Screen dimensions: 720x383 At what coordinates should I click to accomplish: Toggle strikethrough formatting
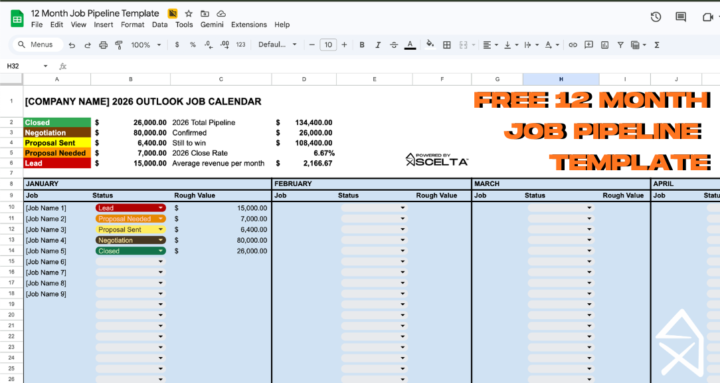click(x=394, y=45)
